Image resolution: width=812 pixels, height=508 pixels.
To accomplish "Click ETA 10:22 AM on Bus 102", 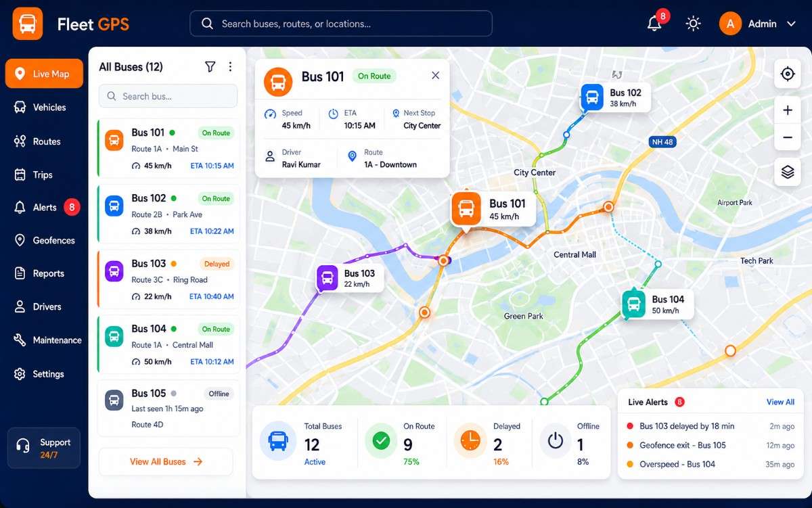I will pyautogui.click(x=212, y=231).
